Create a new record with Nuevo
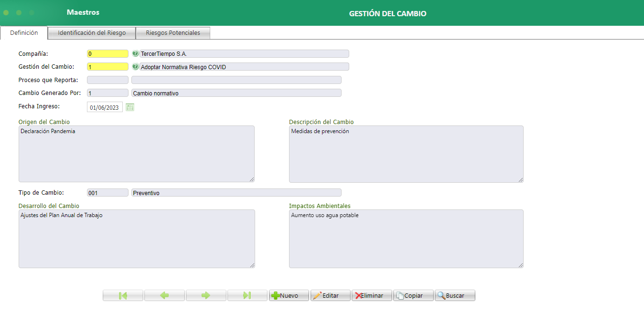The image size is (644, 313). tap(289, 295)
